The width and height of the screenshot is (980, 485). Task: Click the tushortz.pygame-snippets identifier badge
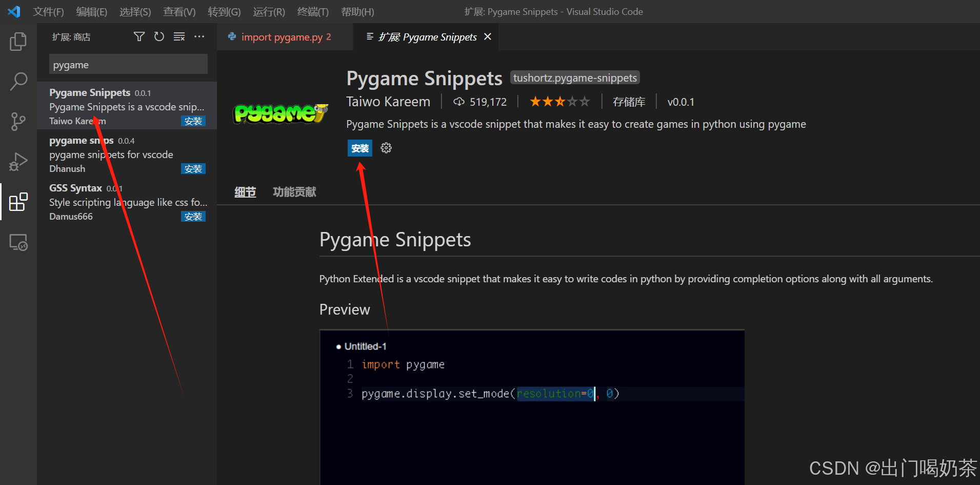(575, 77)
